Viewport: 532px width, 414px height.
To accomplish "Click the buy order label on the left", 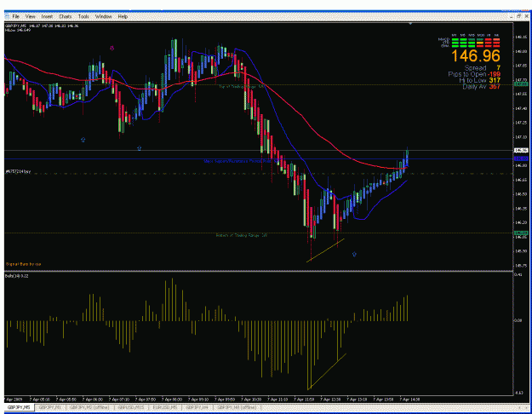I will click(x=18, y=171).
